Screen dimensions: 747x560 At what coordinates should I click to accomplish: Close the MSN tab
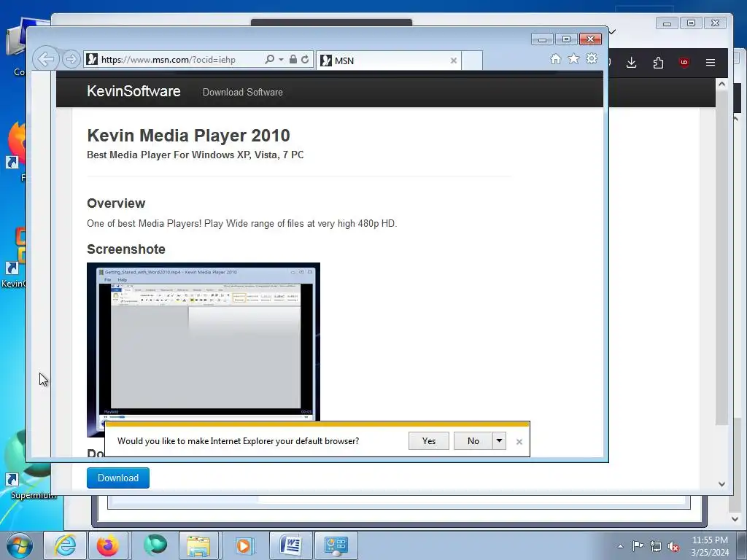[x=454, y=61]
